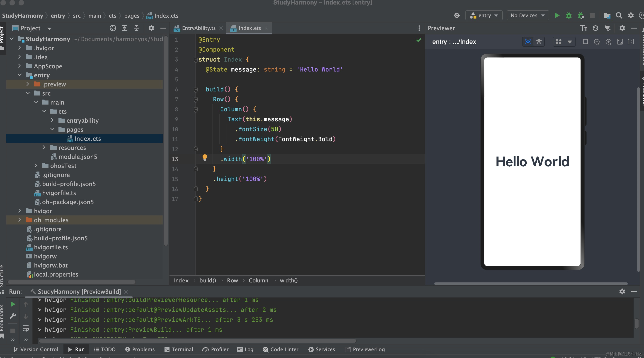This screenshot has height=358, width=644.
Task: Open Previewer settings gear
Action: 622,28
